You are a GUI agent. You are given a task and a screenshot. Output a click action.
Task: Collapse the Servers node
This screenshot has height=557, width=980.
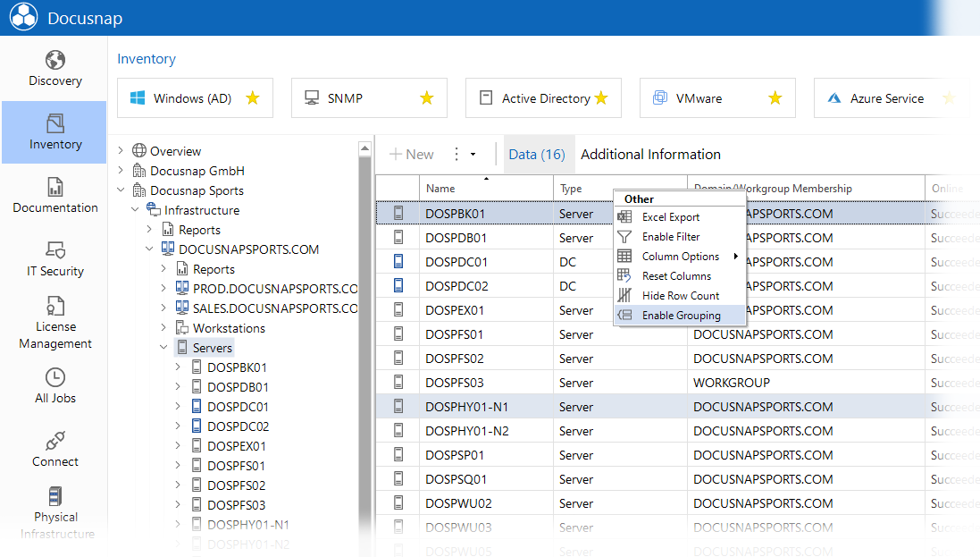[x=163, y=347]
